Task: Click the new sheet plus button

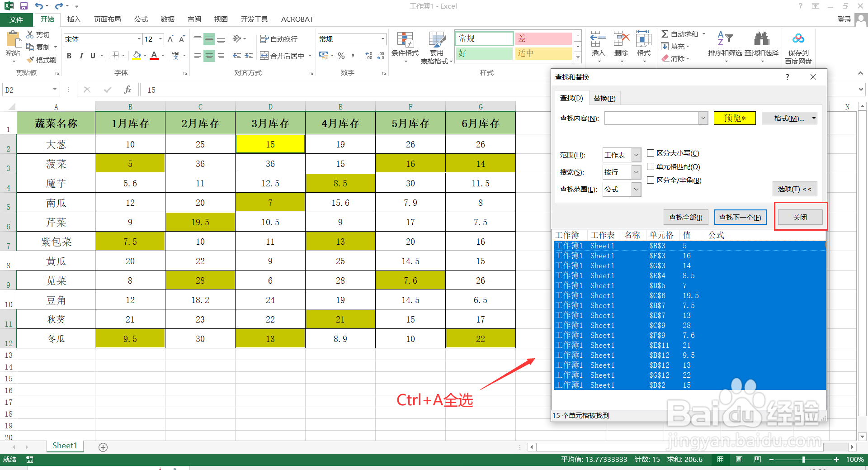Action: (103, 447)
